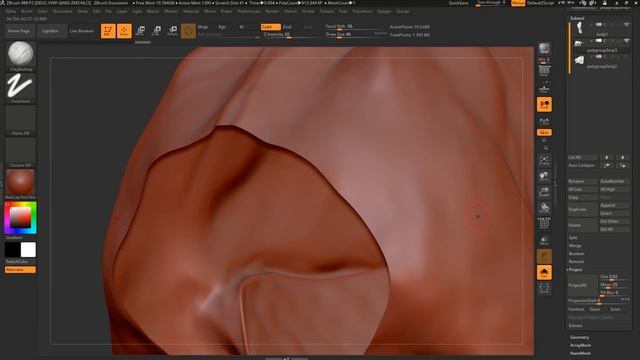Select the Move gizmo icon
640x360 pixels.
pos(140,31)
